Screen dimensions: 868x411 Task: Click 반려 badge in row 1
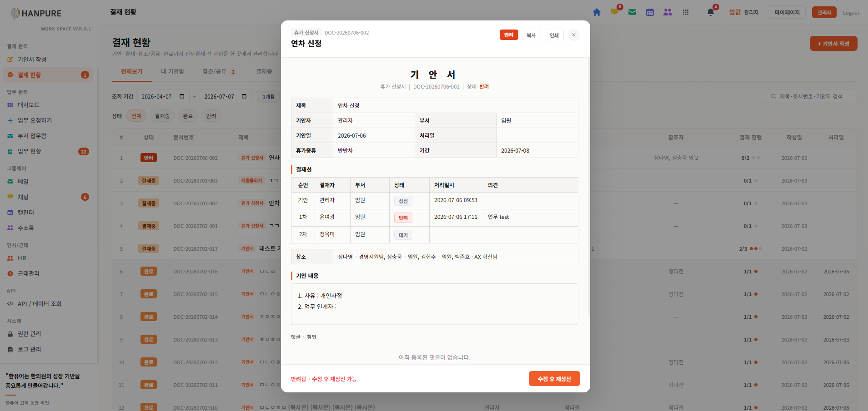click(x=149, y=158)
